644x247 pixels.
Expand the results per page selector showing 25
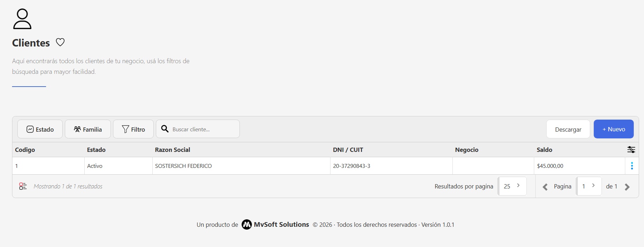tap(512, 186)
